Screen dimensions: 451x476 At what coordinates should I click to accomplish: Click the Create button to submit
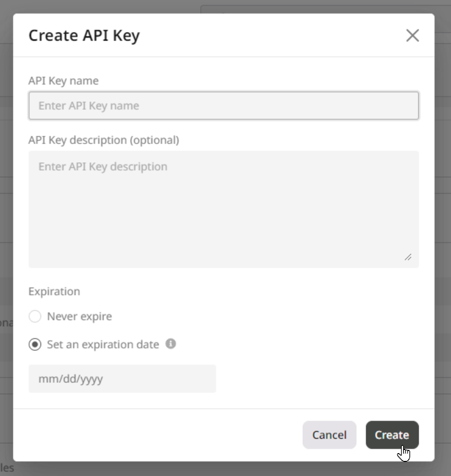tap(392, 435)
